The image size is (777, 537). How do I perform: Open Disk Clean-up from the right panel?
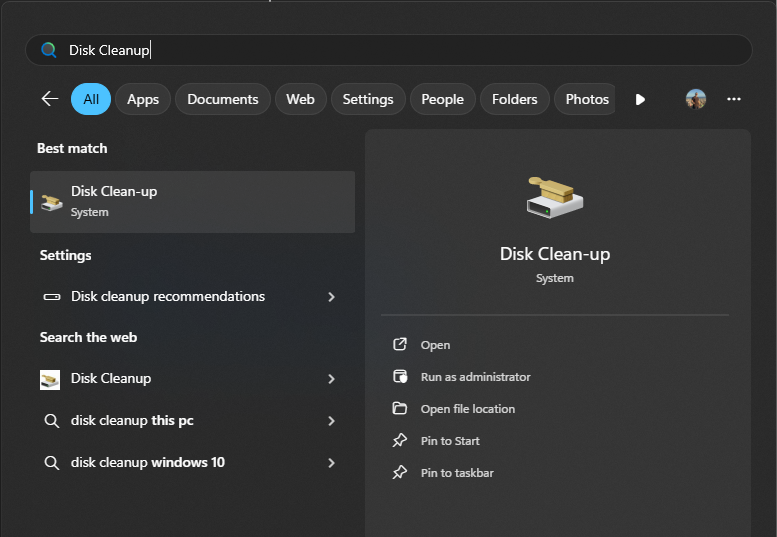[x=435, y=345]
